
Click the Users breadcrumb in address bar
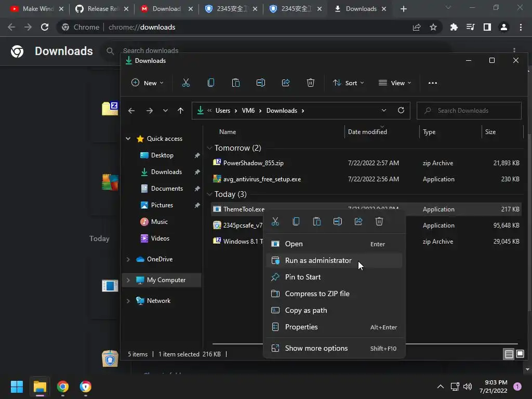pyautogui.click(x=222, y=111)
